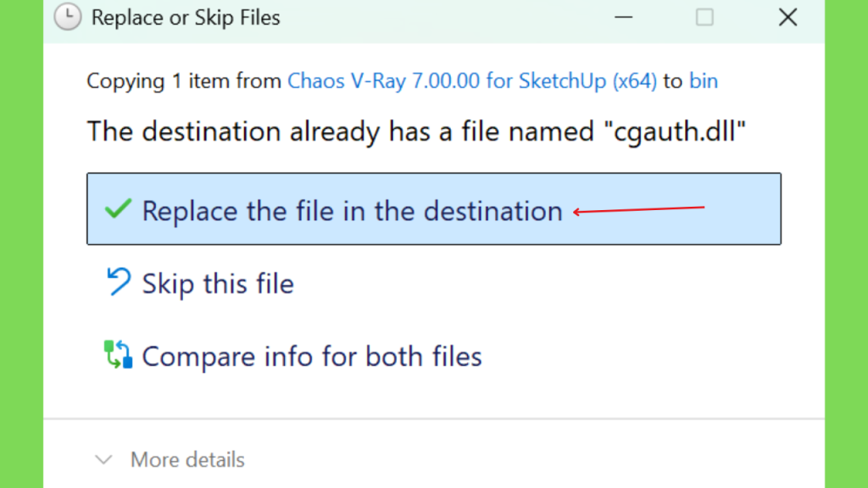Click the blue undo arrow icon beside Skip
The height and width of the screenshot is (488, 868).
click(x=119, y=281)
